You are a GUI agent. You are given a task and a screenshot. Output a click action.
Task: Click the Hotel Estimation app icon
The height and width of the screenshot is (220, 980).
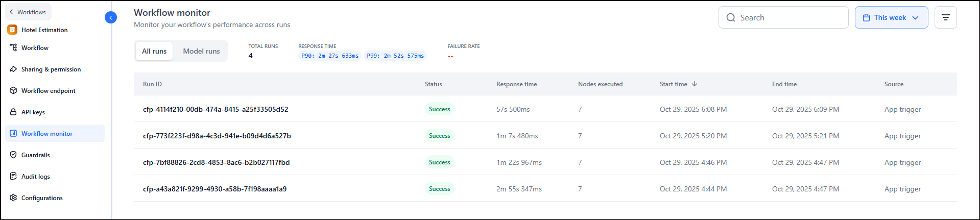coord(12,30)
